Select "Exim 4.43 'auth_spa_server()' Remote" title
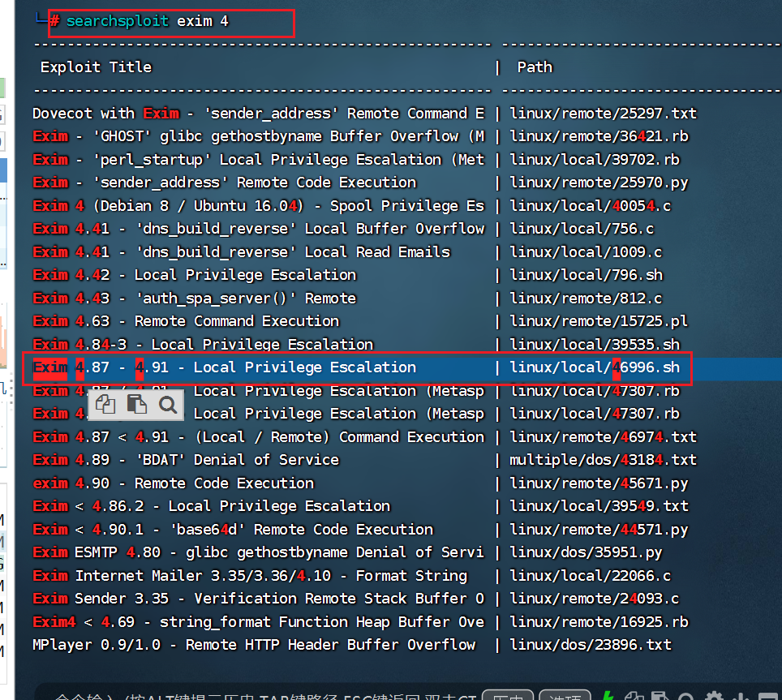The width and height of the screenshot is (782, 700). [x=195, y=298]
